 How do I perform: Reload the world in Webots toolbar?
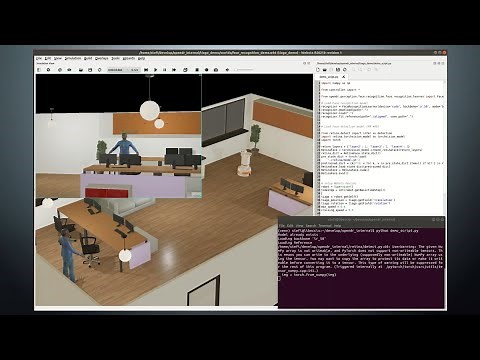[99, 70]
